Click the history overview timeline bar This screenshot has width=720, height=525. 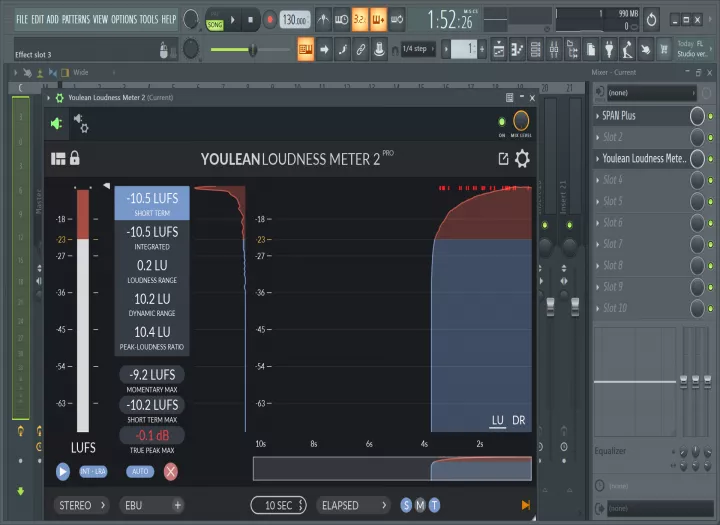tap(392, 469)
